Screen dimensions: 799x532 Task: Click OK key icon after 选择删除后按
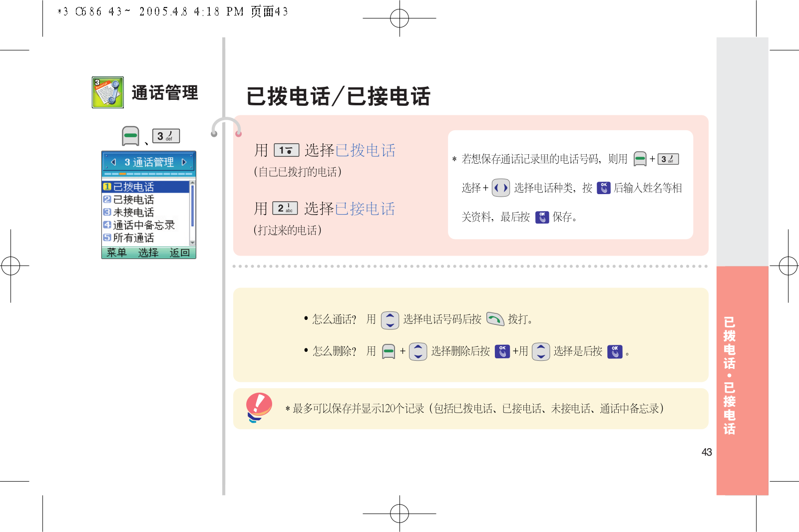(502, 351)
